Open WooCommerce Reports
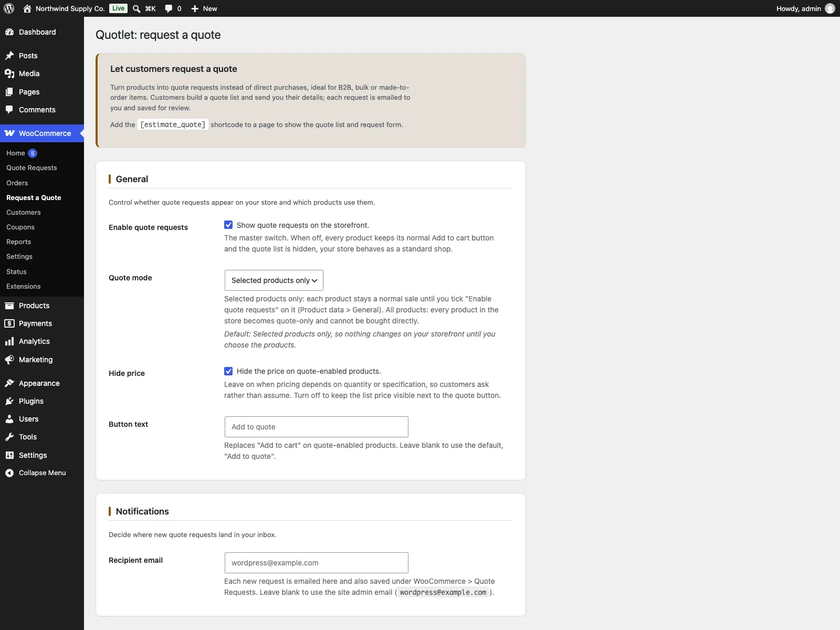The height and width of the screenshot is (630, 840). click(19, 242)
